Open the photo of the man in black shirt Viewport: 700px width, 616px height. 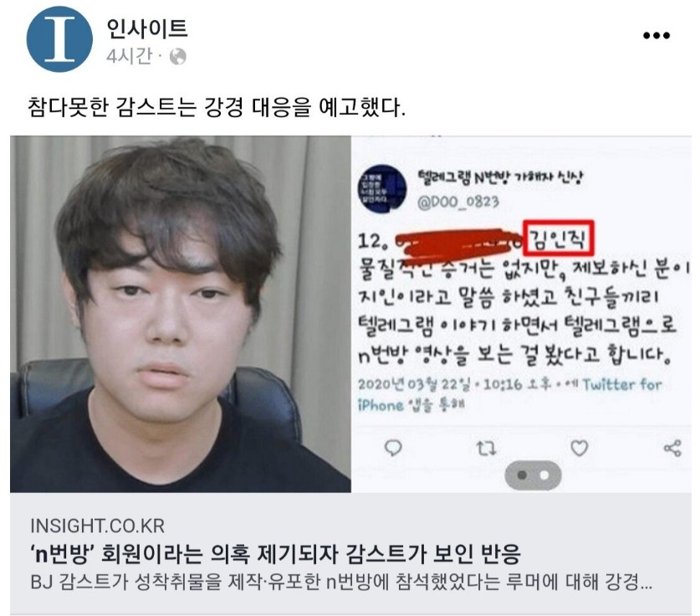coord(181,314)
